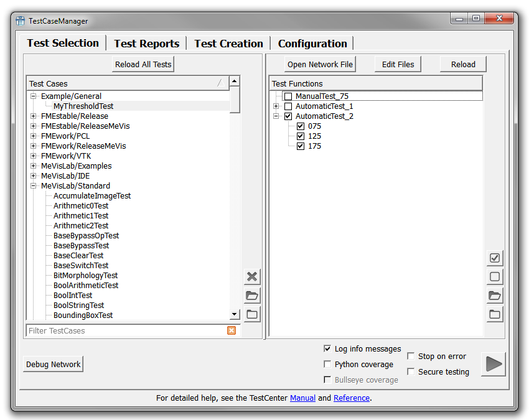Click the X icon beside the Test Cases list

pyautogui.click(x=252, y=277)
